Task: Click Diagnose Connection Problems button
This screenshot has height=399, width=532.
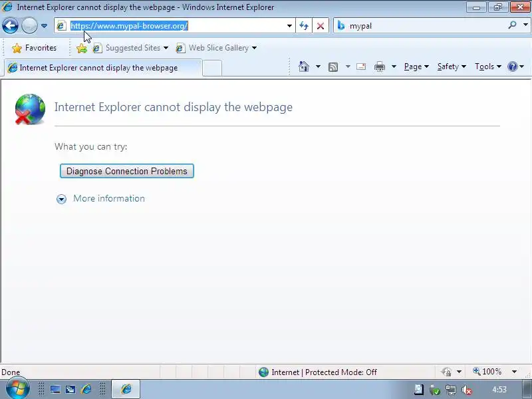Action: point(127,171)
